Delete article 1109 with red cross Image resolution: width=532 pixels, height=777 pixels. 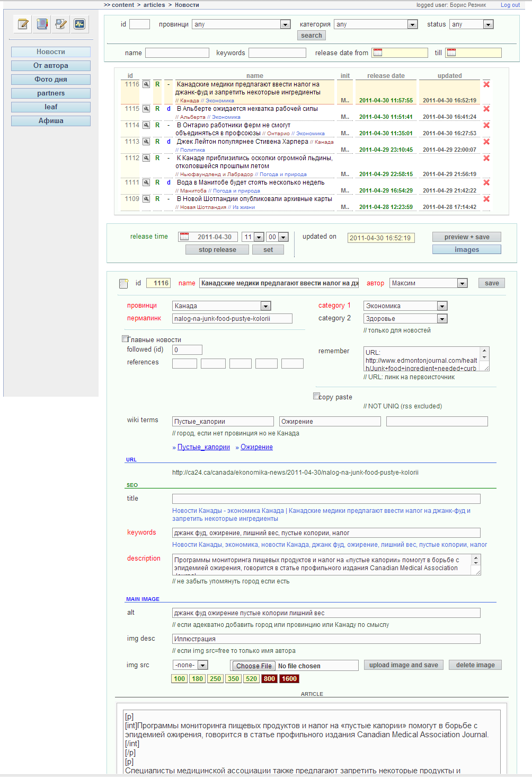tap(486, 199)
